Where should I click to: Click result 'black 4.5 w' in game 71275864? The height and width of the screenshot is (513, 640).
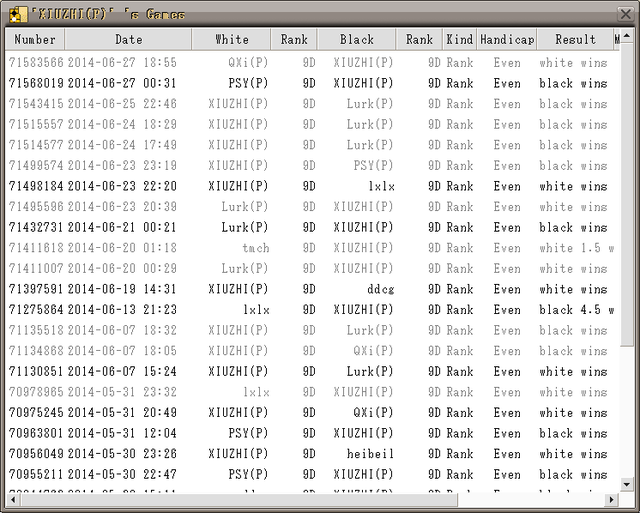tap(576, 309)
